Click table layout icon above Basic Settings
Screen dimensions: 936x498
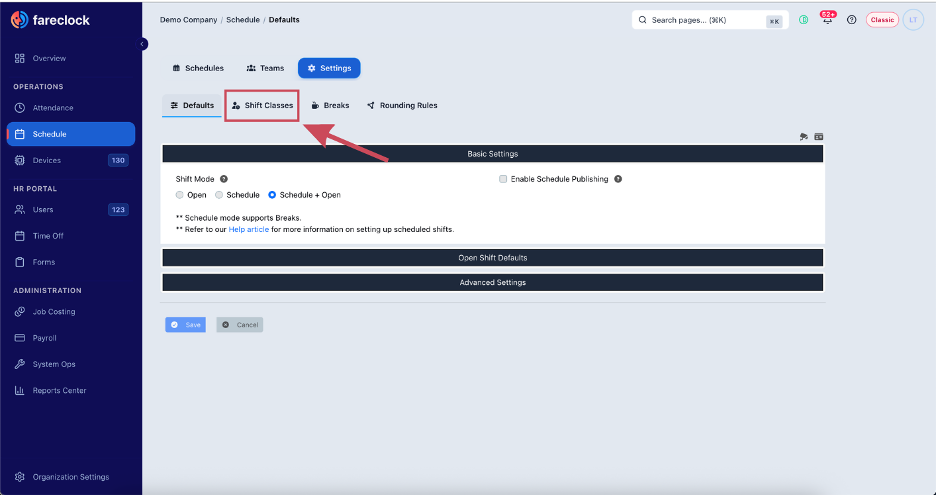(819, 137)
